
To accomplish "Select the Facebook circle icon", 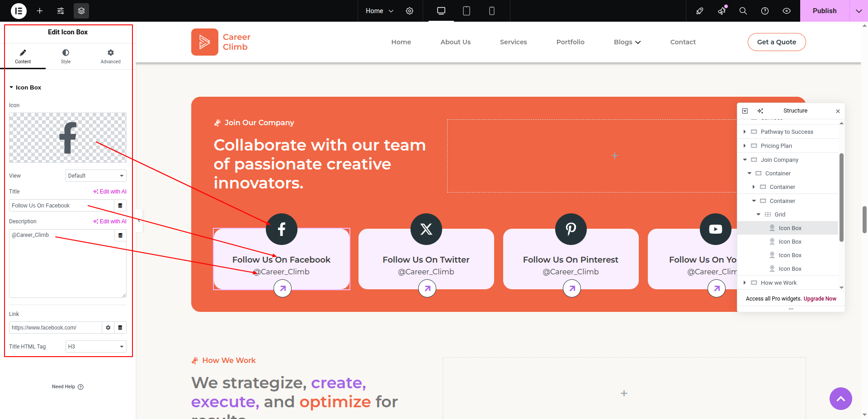I will point(282,229).
